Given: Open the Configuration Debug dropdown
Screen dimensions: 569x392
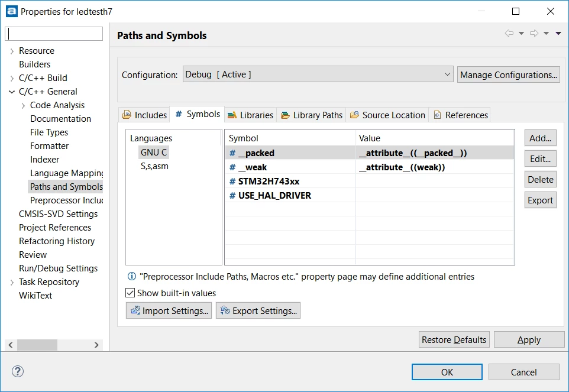Looking at the screenshot, I should click(318, 74).
